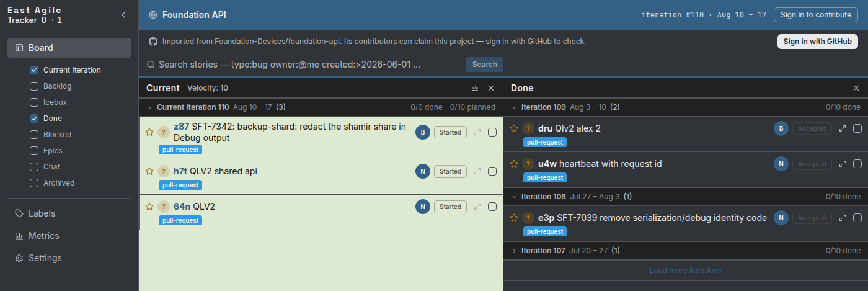Screen dimensions: 868x291
Task: Star the z87 SFT-7342 story
Action: pos(149,132)
